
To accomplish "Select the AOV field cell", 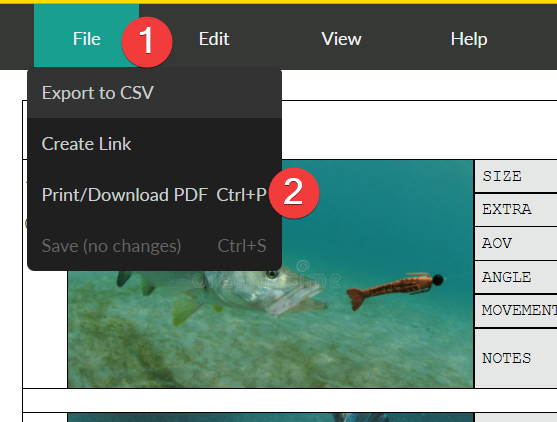I will pos(516,243).
